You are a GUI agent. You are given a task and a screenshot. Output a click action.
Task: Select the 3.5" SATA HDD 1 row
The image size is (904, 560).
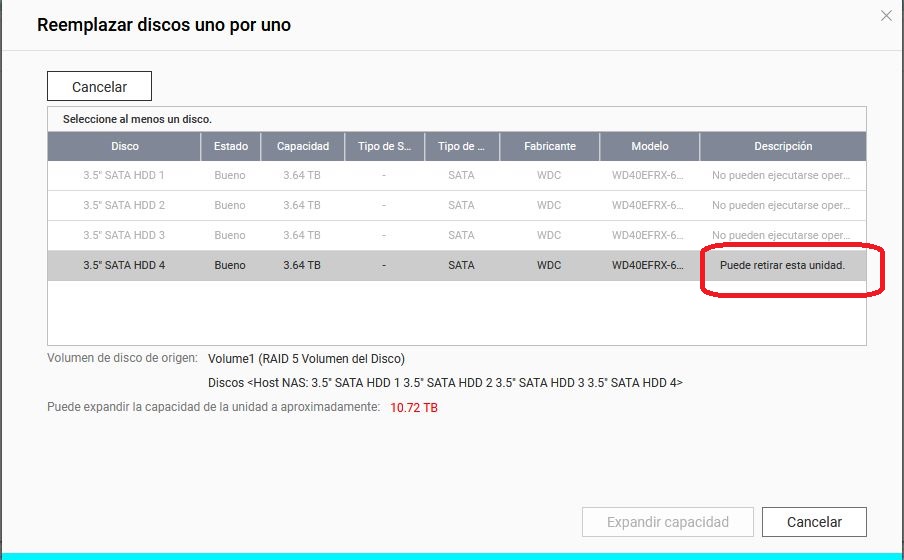[124, 175]
